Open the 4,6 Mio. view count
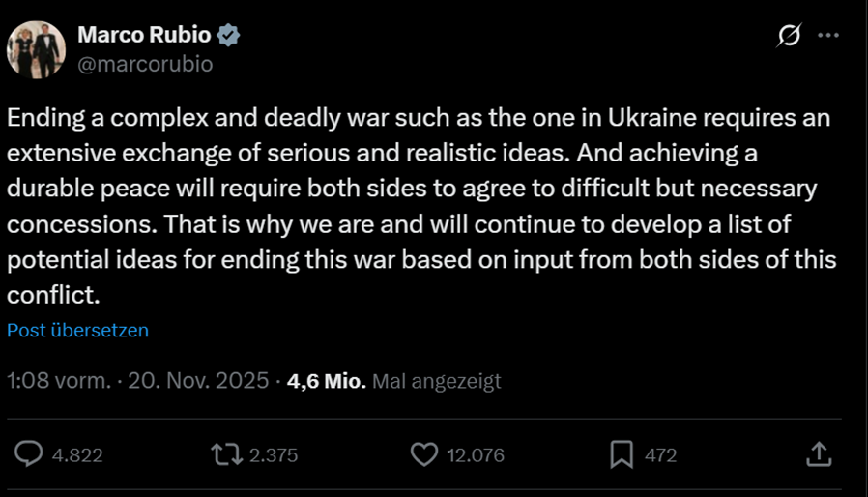Screen dimensions: 868x497 point(327,381)
